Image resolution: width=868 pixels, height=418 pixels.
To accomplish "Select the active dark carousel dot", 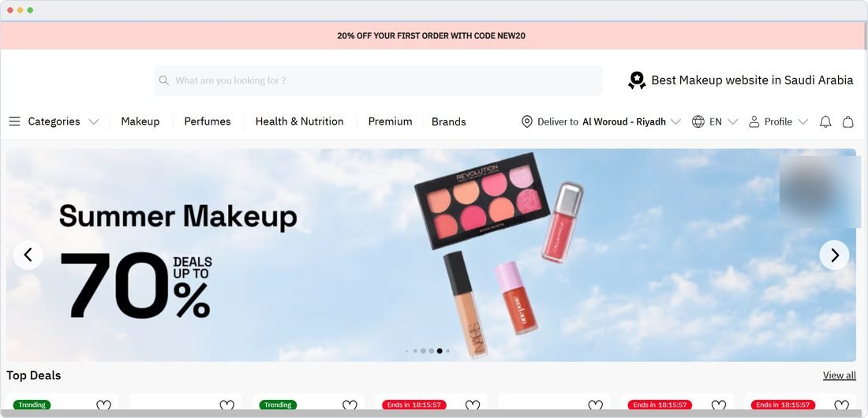I will pyautogui.click(x=440, y=350).
